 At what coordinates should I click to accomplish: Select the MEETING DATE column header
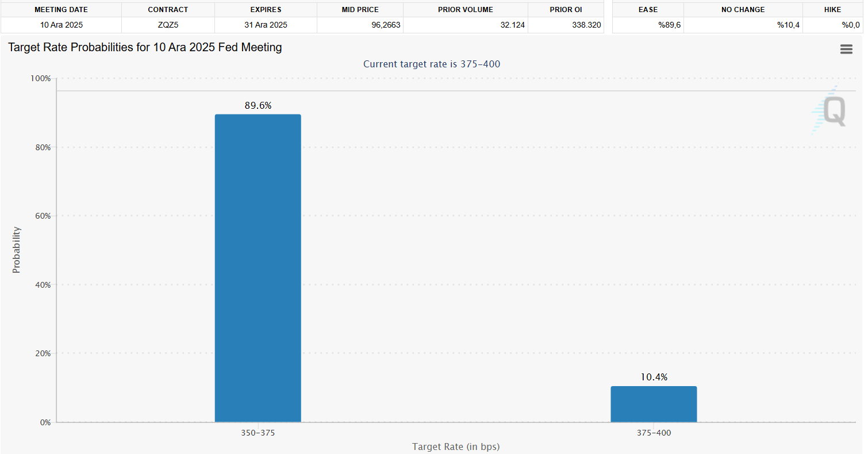61,10
